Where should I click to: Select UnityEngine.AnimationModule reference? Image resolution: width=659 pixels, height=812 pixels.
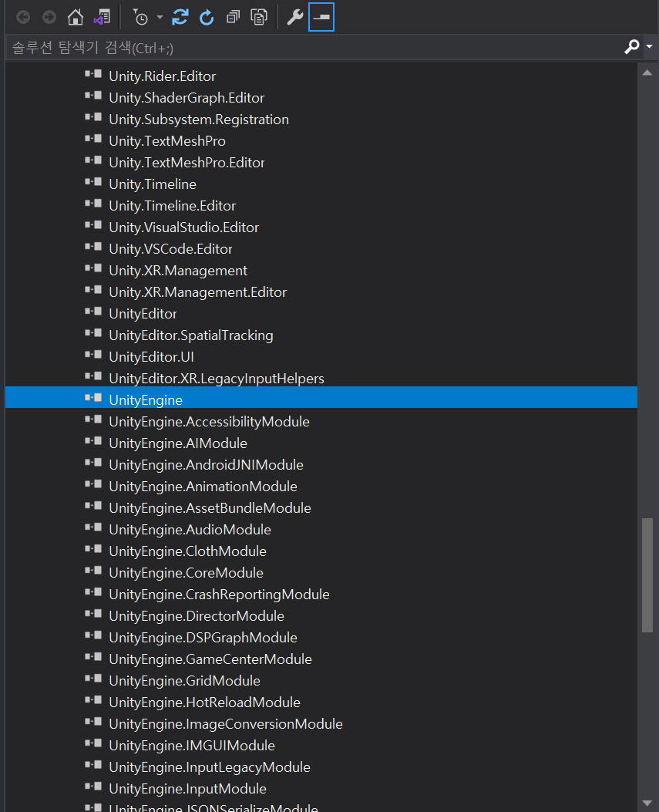203,487
